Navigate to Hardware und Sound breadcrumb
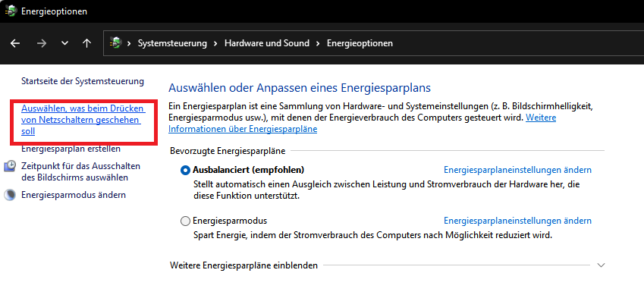 pos(267,43)
